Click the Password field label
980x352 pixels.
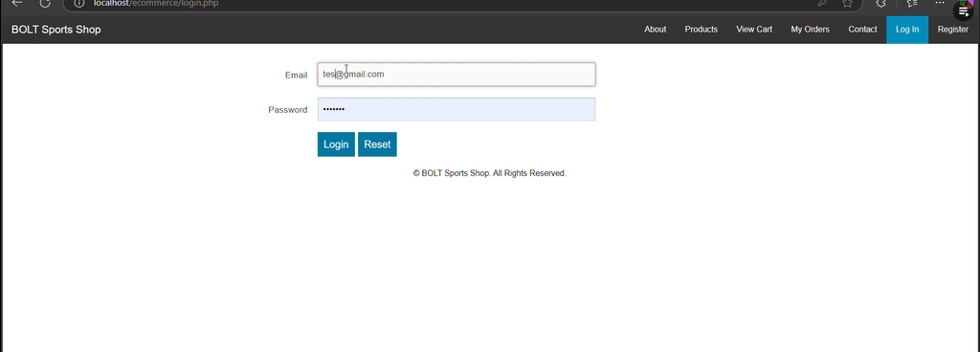tap(287, 110)
